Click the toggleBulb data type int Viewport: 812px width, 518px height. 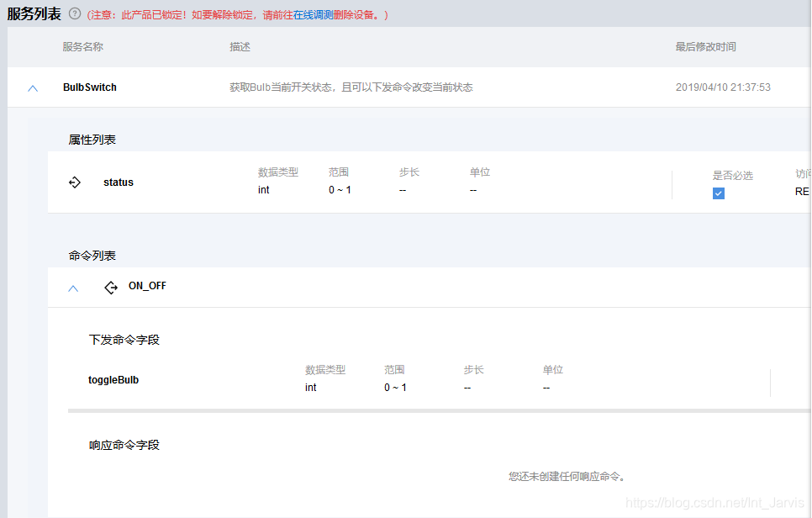pyautogui.click(x=311, y=388)
